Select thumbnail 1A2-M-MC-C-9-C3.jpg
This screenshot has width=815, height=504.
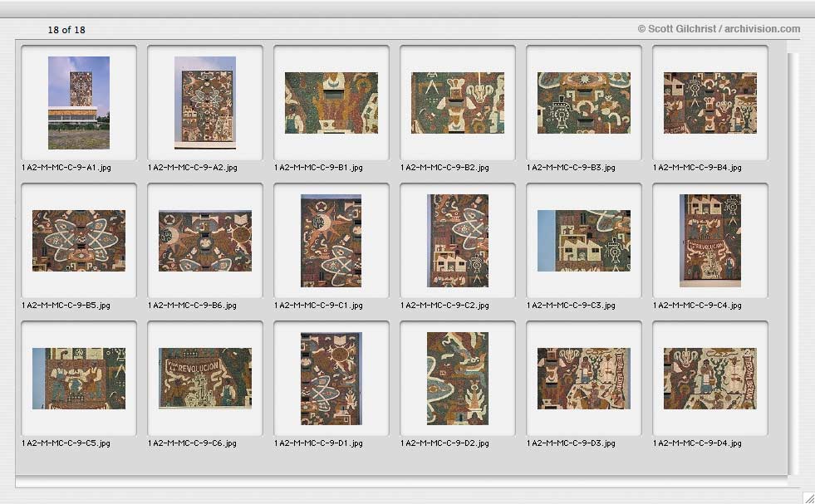click(584, 241)
